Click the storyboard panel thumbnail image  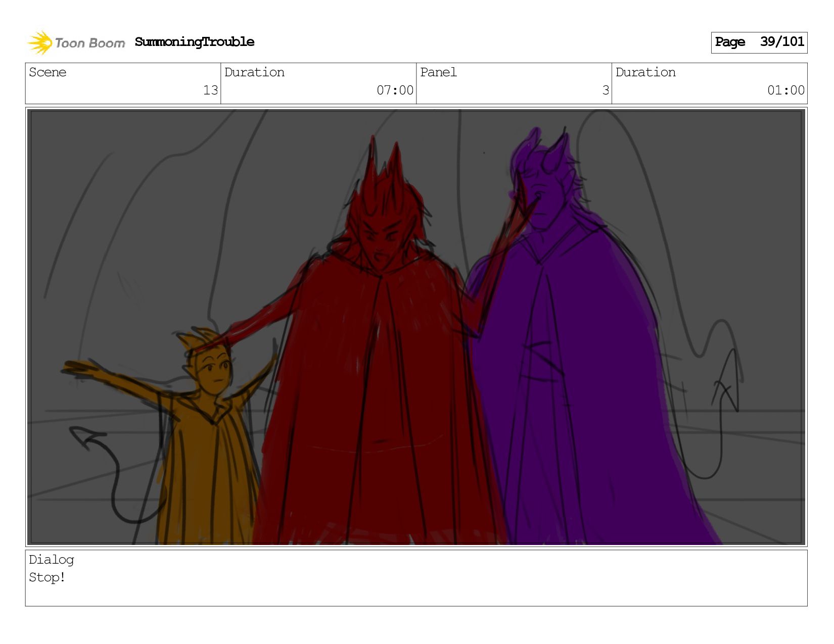point(416,327)
